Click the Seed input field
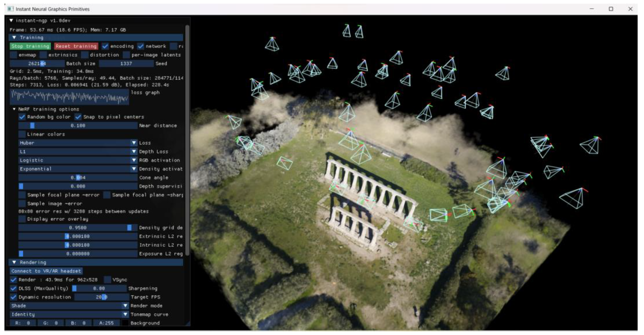This screenshot has width=644, height=335. point(126,64)
